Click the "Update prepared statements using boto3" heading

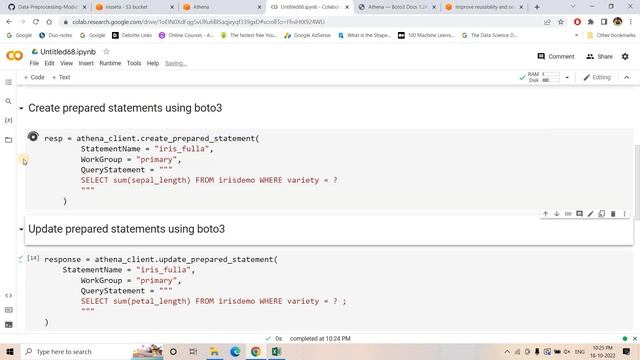pyautogui.click(x=127, y=229)
